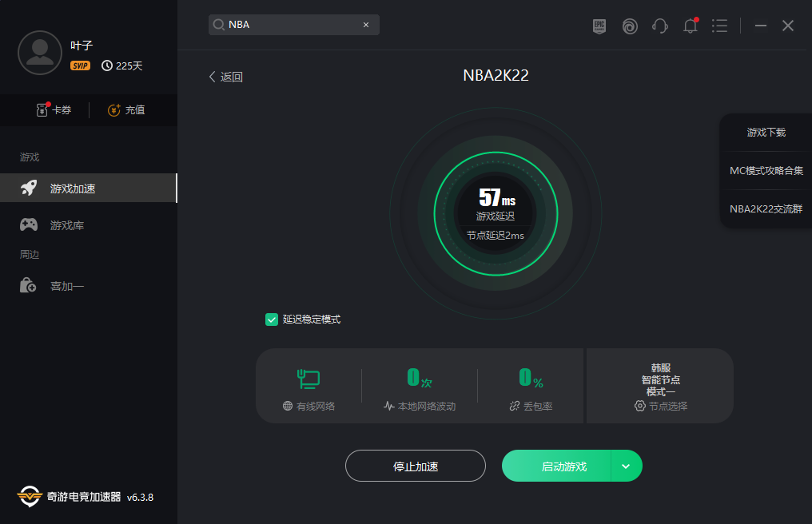Viewport: 812px width, 524px height.
Task: Click 丢包率 packet loss label
Action: (x=538, y=407)
